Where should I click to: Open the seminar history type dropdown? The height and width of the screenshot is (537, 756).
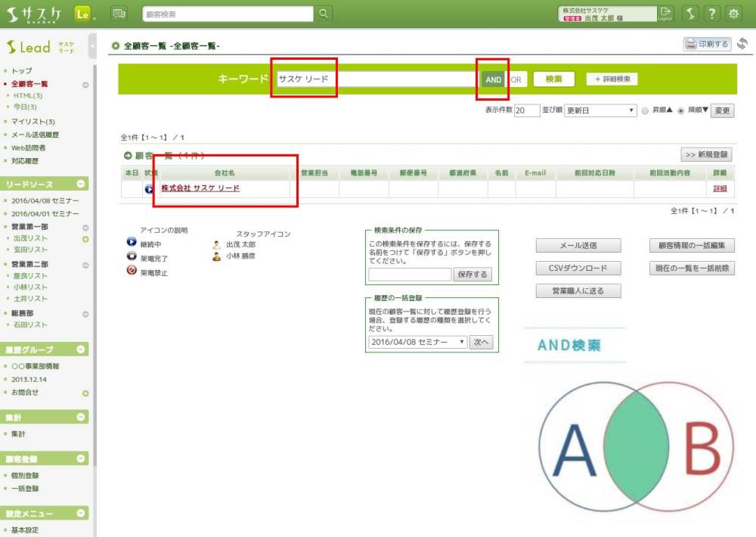click(x=418, y=342)
